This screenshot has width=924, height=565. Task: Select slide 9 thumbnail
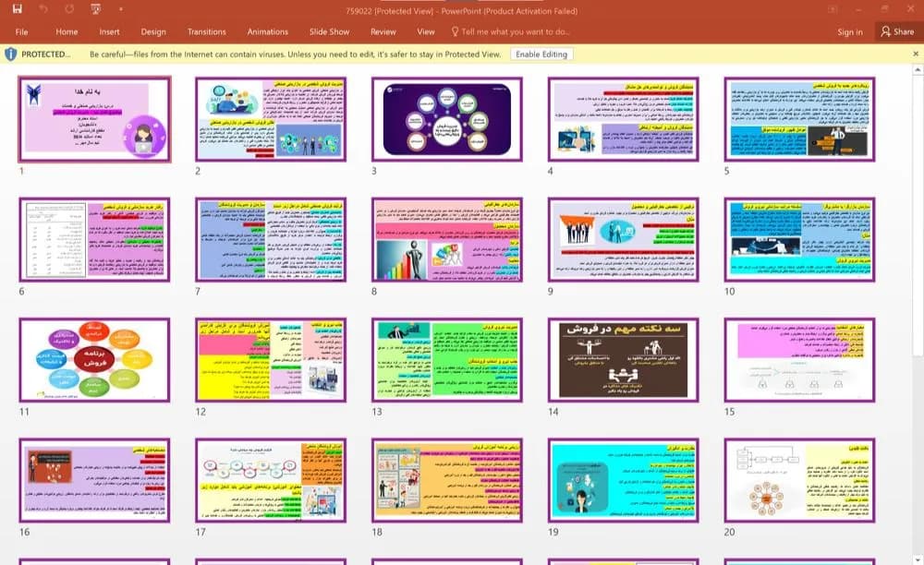point(623,239)
